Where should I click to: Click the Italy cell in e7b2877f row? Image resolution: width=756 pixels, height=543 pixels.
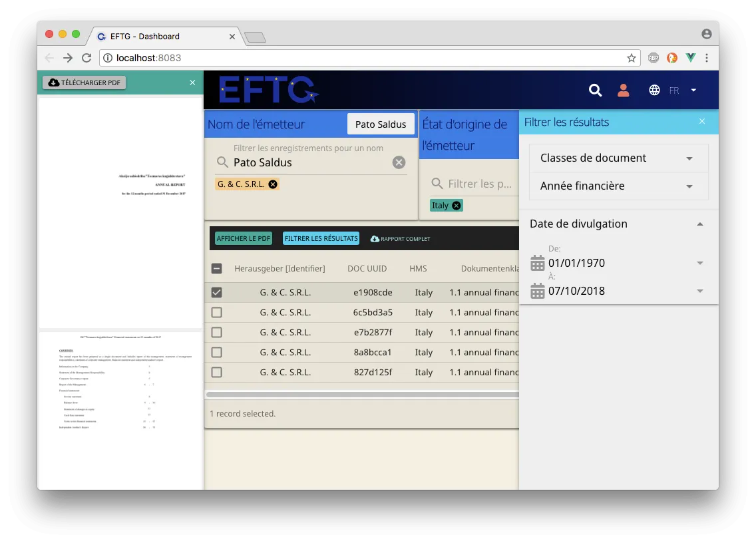click(x=423, y=332)
